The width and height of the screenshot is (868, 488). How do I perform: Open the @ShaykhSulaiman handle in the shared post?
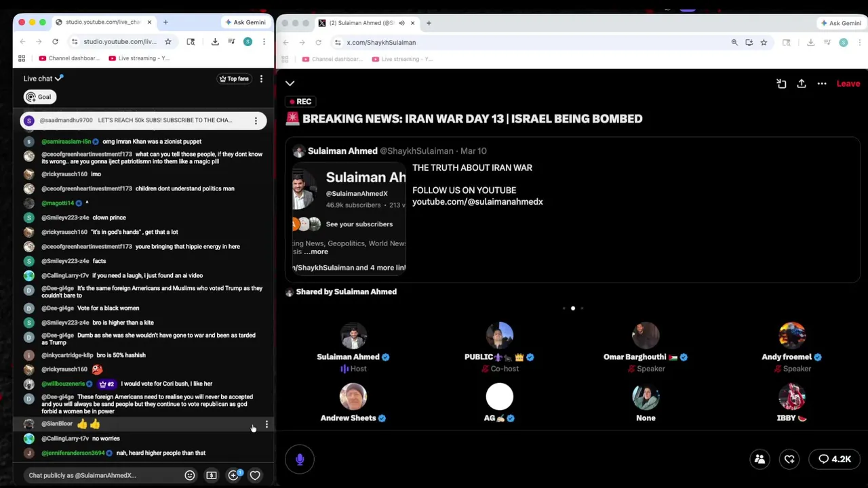point(416,151)
